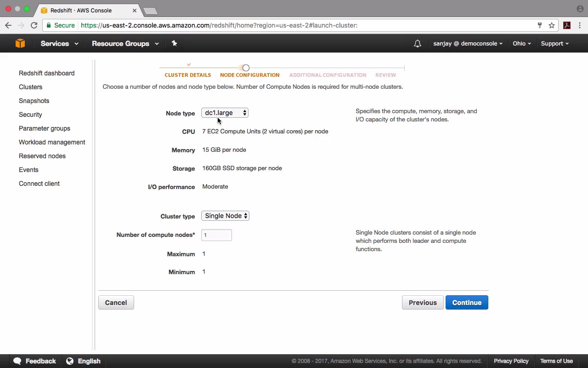
Task: Click the English language link
Action: click(x=89, y=361)
